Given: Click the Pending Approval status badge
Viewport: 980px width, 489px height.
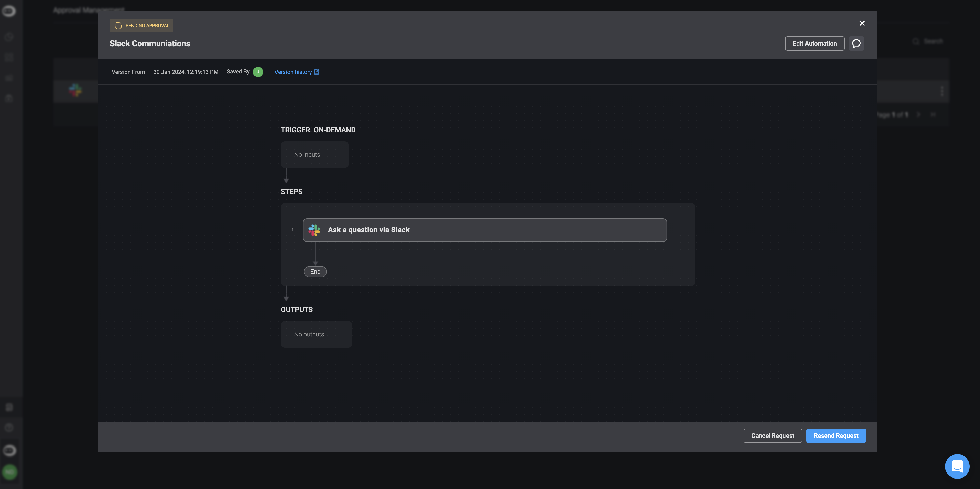Looking at the screenshot, I should (x=141, y=25).
